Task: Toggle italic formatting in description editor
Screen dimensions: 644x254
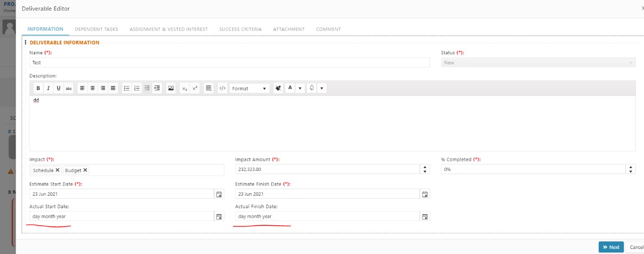Action: coord(48,88)
